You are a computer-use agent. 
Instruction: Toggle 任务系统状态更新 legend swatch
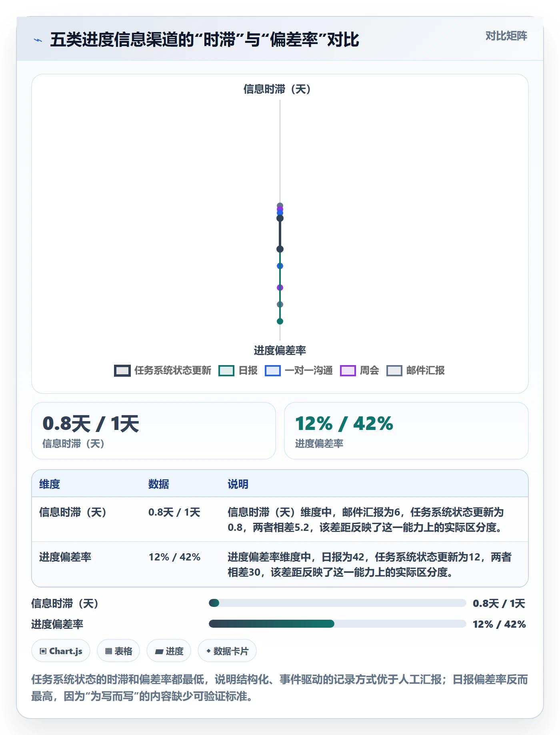pyautogui.click(x=122, y=371)
